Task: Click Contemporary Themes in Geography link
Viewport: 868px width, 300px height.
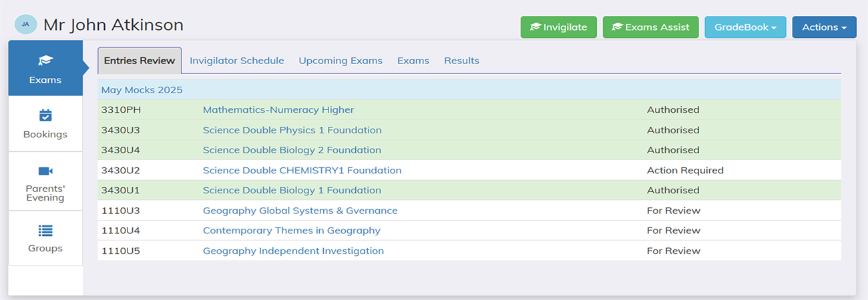Action: click(x=291, y=231)
